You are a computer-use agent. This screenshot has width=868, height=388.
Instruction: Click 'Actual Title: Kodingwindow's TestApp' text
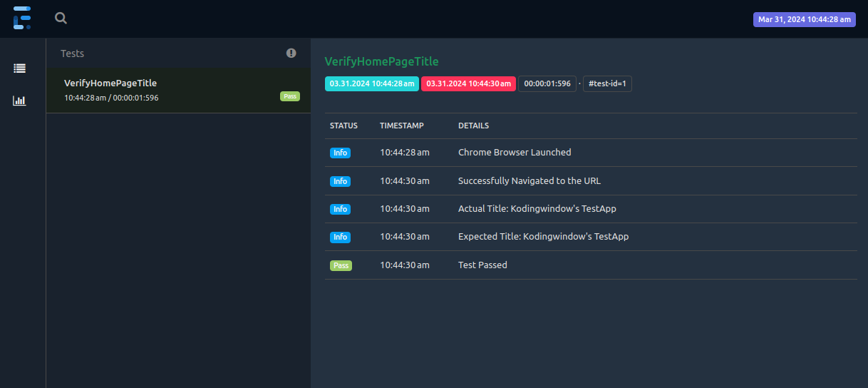click(537, 209)
